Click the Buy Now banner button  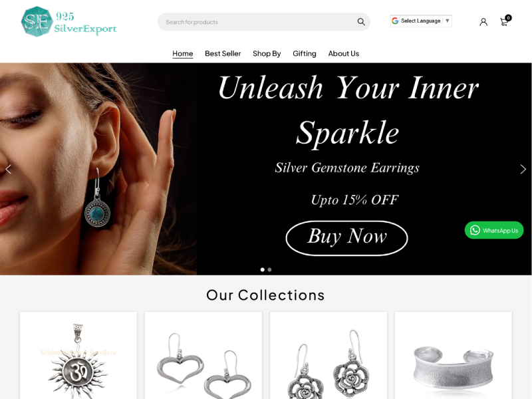[x=346, y=238]
